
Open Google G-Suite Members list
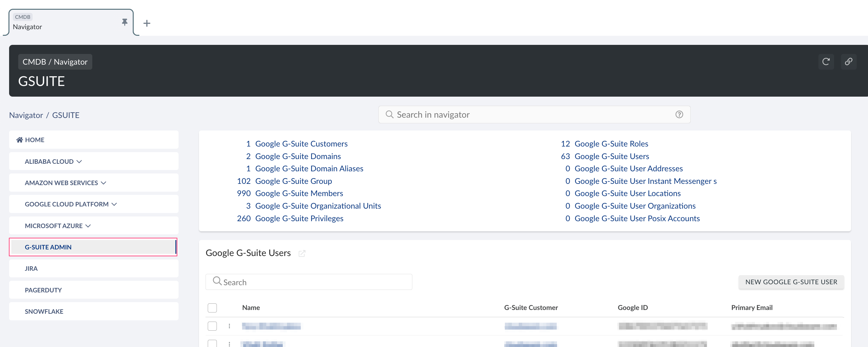(299, 193)
